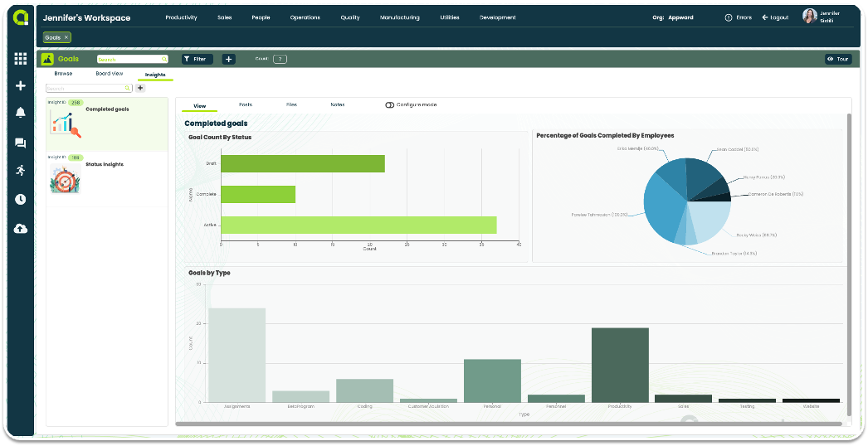
Task: Click the running person icon in sidebar
Action: coord(21,171)
